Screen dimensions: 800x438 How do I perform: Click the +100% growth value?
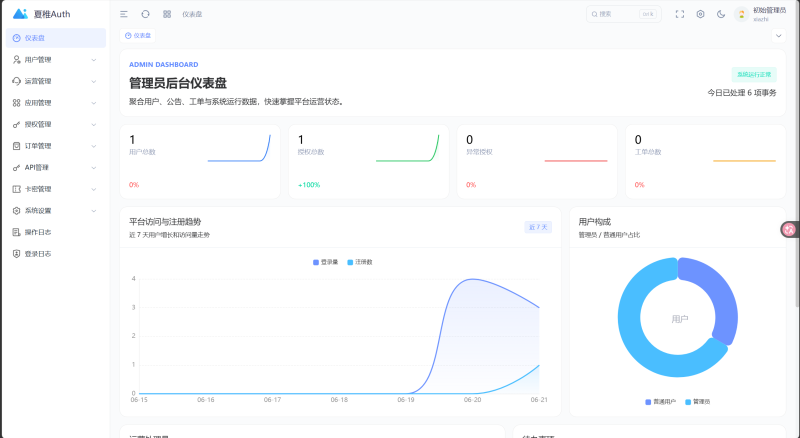(309, 185)
